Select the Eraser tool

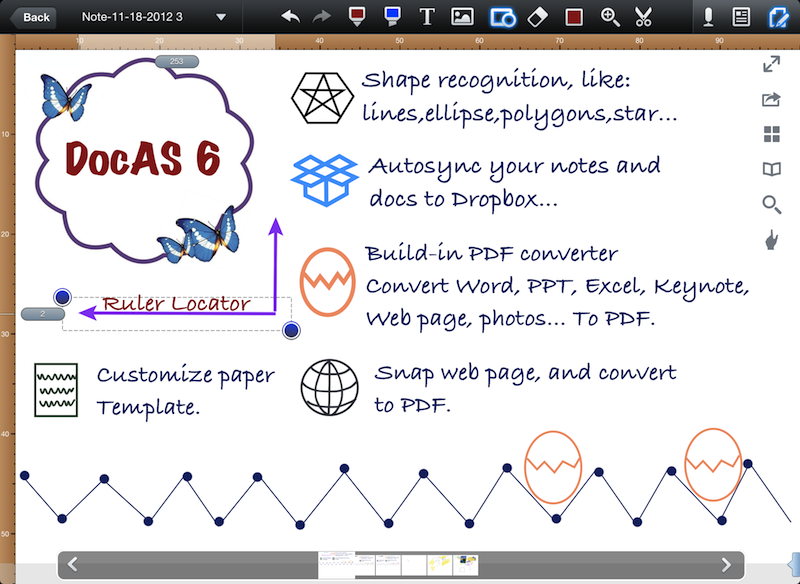[537, 17]
